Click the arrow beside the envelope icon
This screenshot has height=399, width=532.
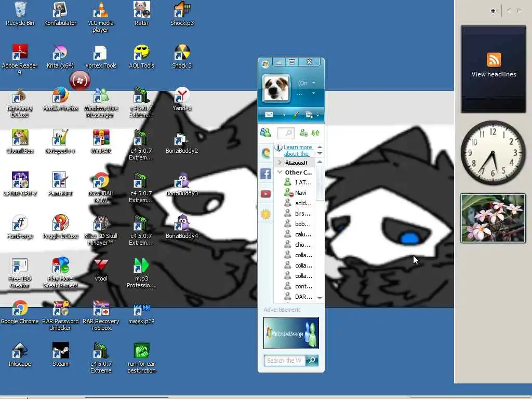click(x=284, y=115)
